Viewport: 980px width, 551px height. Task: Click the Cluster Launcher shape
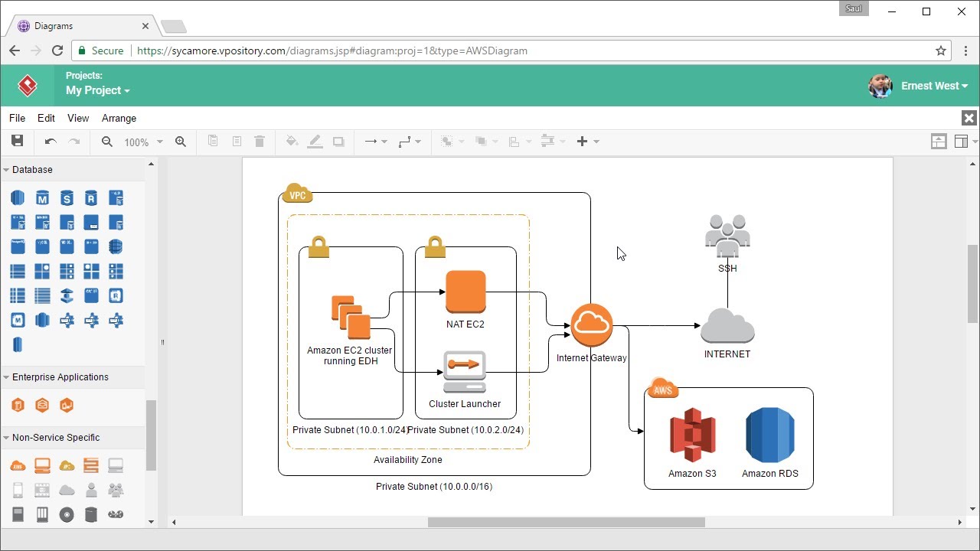coord(465,373)
